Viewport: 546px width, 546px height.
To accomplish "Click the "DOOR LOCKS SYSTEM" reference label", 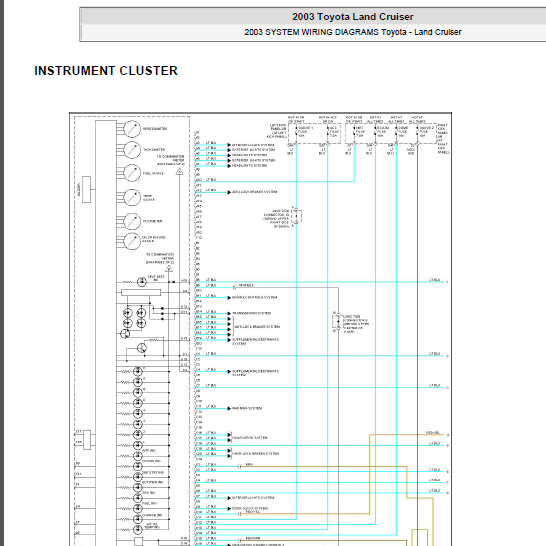I will coord(250,508).
